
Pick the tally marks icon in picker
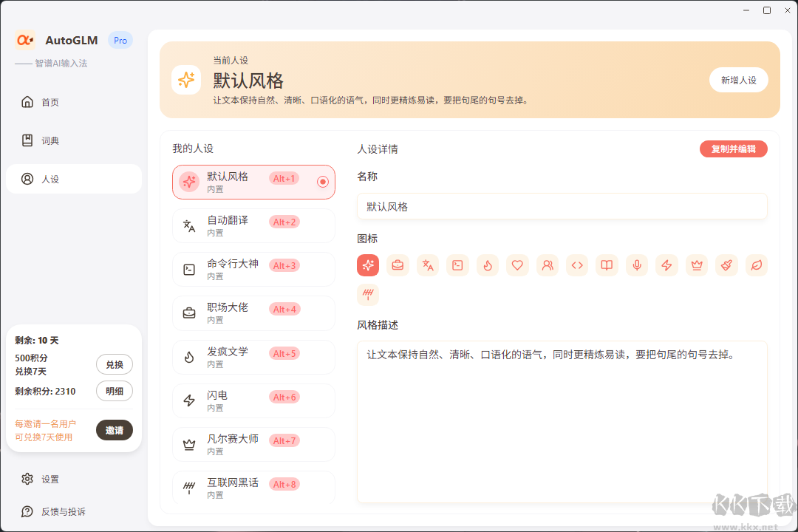(368, 294)
